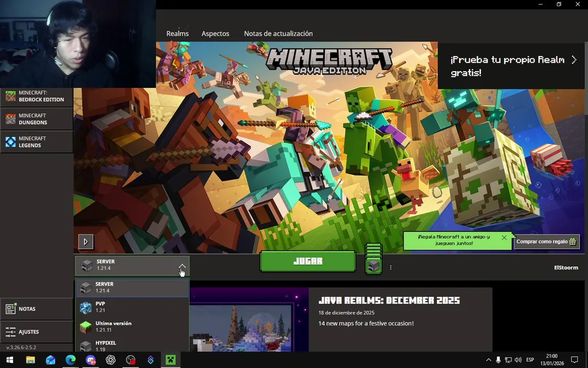588x368 pixels.
Task: Open File Explorer from the taskbar
Action: pyautogui.click(x=31, y=360)
